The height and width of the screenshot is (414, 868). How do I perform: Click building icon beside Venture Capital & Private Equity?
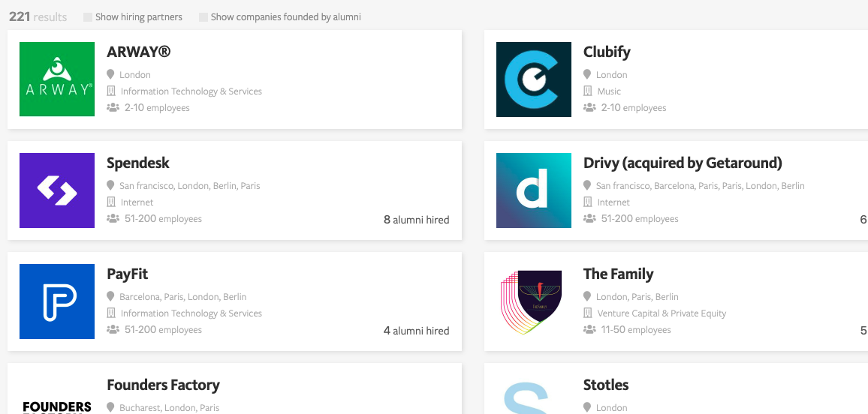[x=587, y=313]
